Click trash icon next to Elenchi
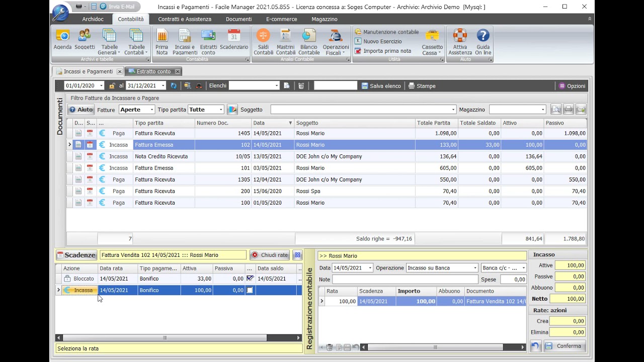This screenshot has height=362, width=644. tap(301, 86)
